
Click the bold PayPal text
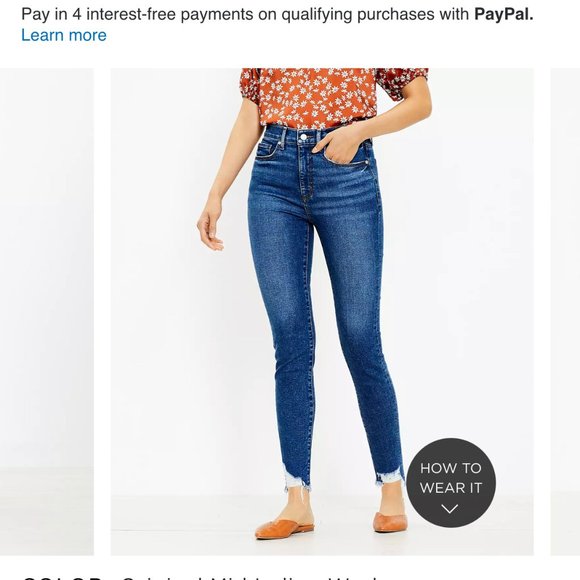pos(504,14)
